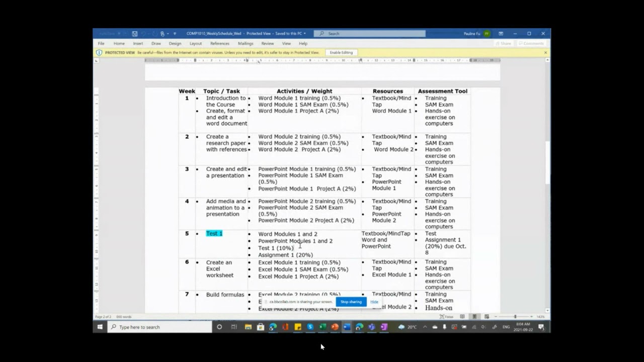This screenshot has height=362, width=644.
Task: Select Print Layout view icon
Action: 474,317
